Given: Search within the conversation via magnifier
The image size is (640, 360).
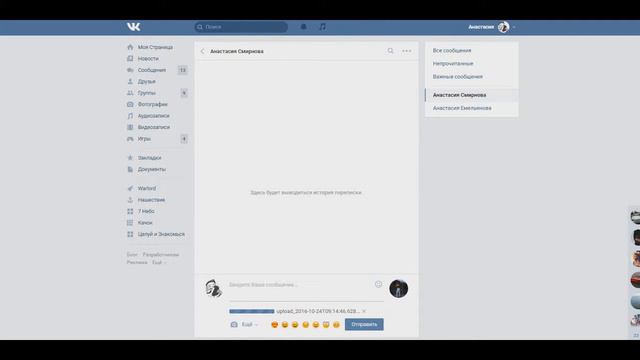Looking at the screenshot, I should (391, 51).
